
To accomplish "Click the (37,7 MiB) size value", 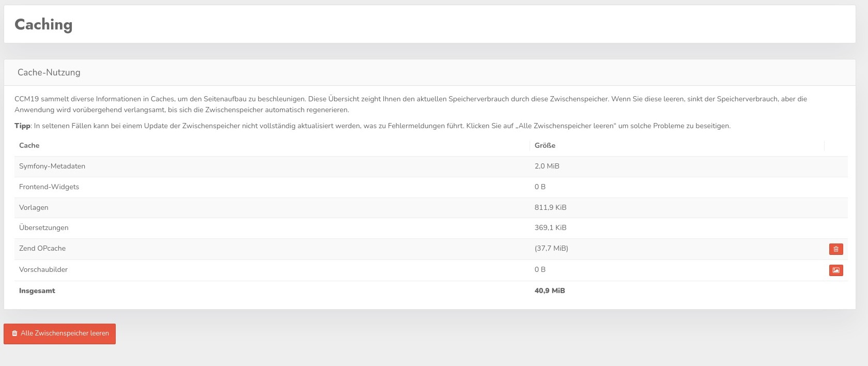I will [551, 249].
